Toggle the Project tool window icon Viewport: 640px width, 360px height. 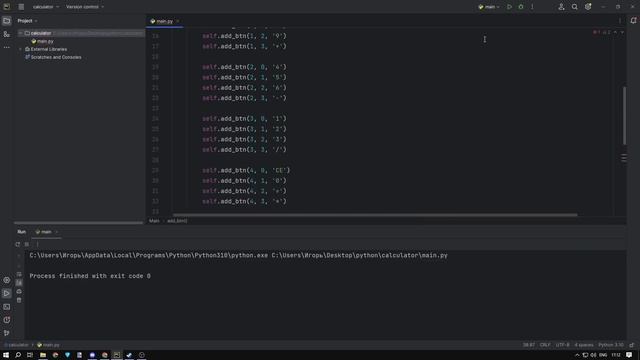pos(7,21)
